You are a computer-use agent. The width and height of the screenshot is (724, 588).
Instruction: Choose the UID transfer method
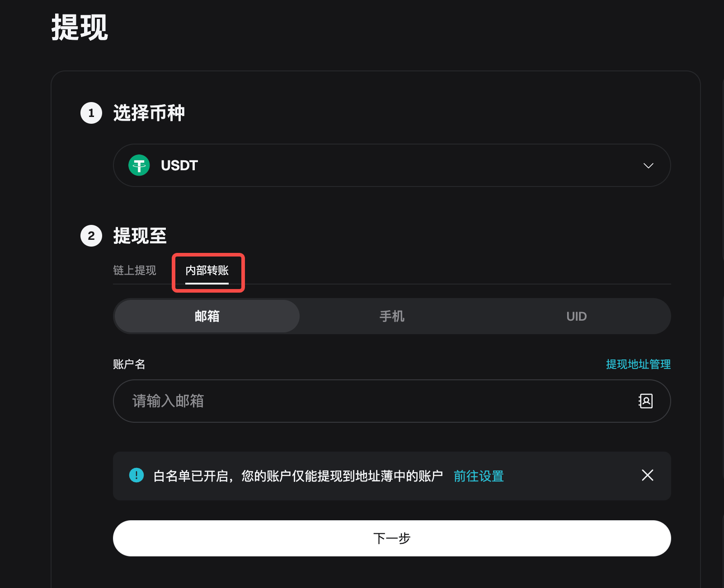tap(576, 316)
